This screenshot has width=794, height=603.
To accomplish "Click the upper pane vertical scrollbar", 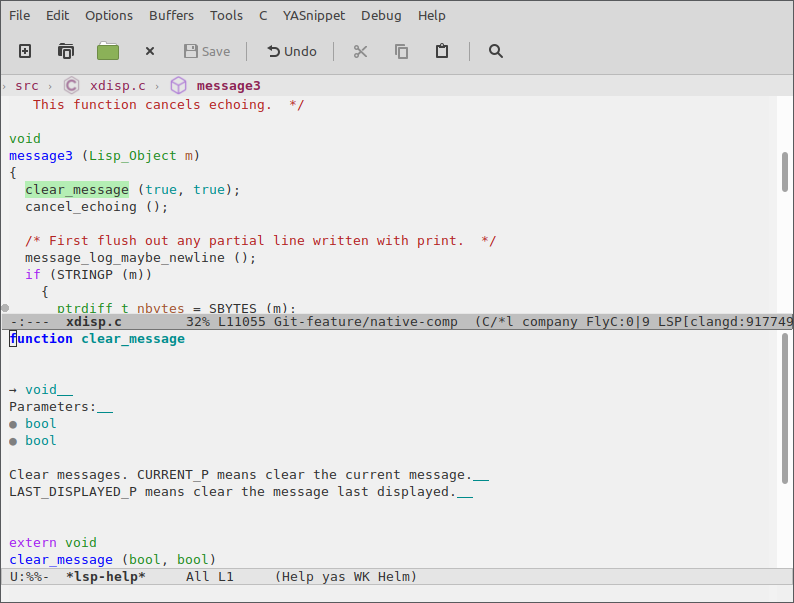I will point(785,172).
